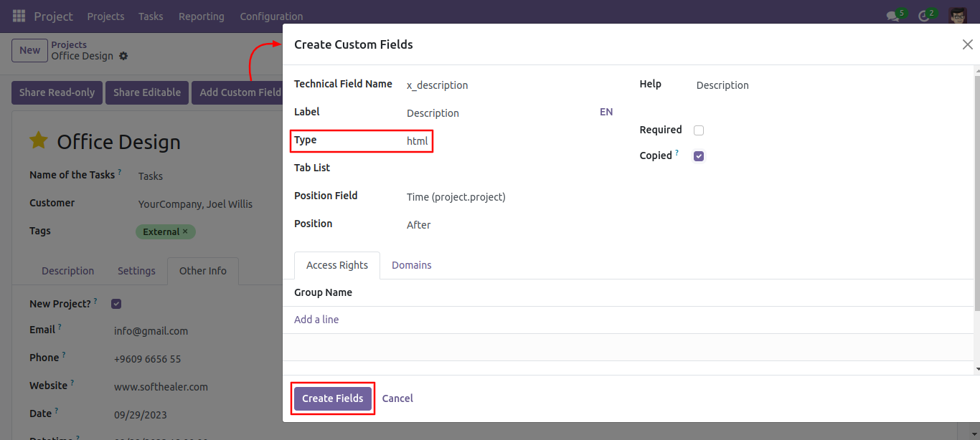This screenshot has width=980, height=440.
Task: Uncheck the New Project? checkbox
Action: [116, 304]
